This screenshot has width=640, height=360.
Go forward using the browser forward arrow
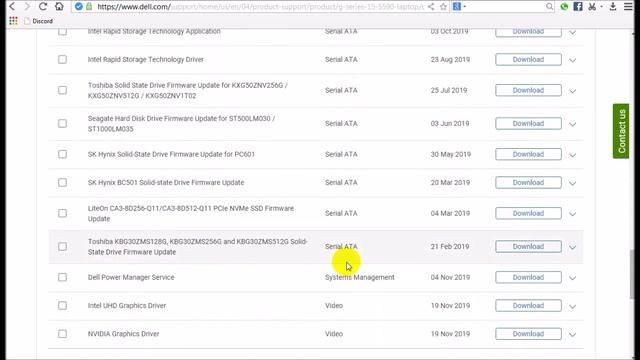tap(27, 6)
